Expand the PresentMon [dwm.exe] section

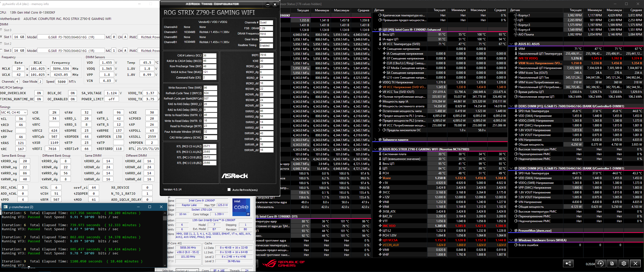tap(511, 230)
